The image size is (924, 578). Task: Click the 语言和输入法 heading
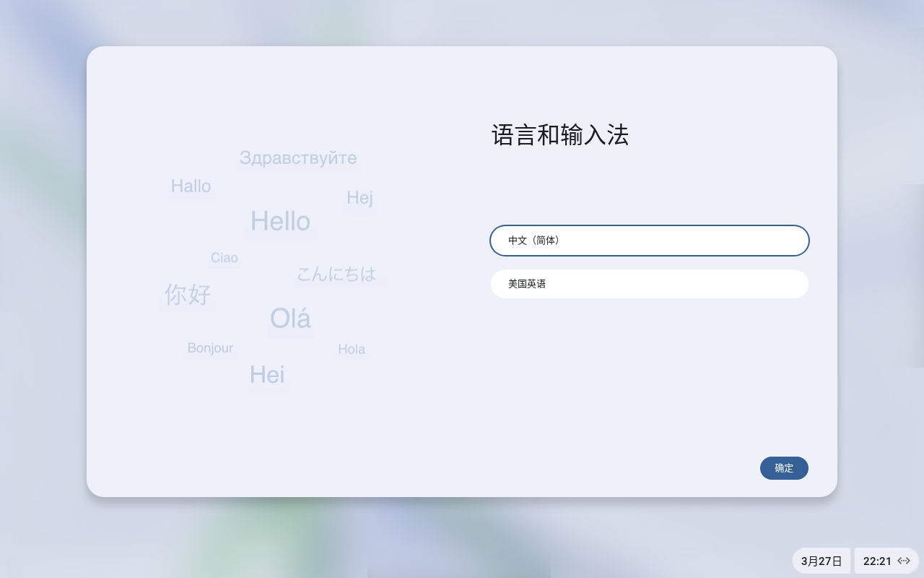coord(560,135)
